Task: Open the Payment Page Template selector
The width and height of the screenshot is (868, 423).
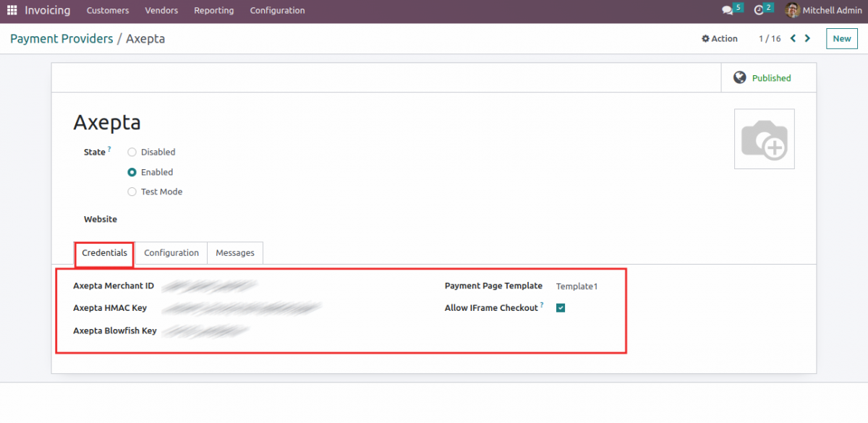Action: coord(576,286)
